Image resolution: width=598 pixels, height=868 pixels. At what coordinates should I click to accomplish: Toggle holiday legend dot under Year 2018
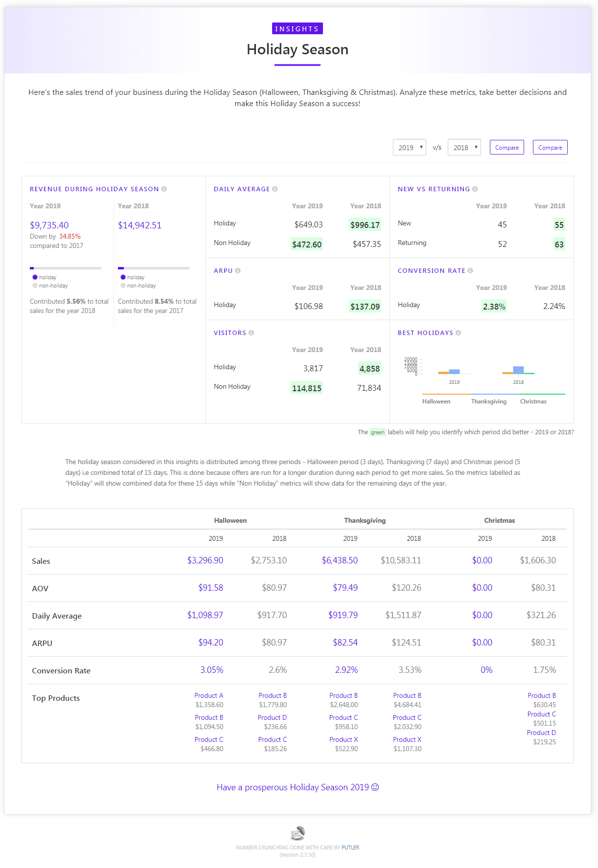coord(123,277)
